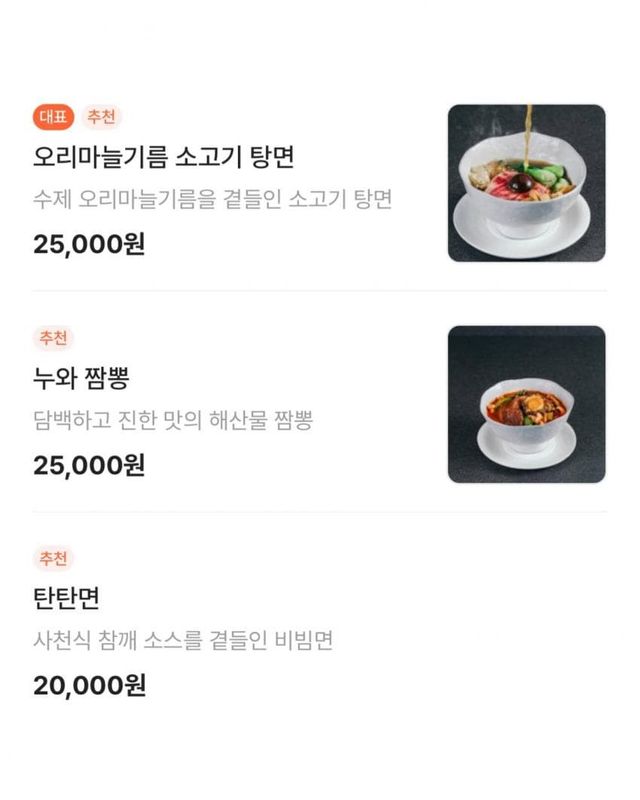
Task: Click the beef noodle soup photo thumbnail
Action: click(x=526, y=183)
